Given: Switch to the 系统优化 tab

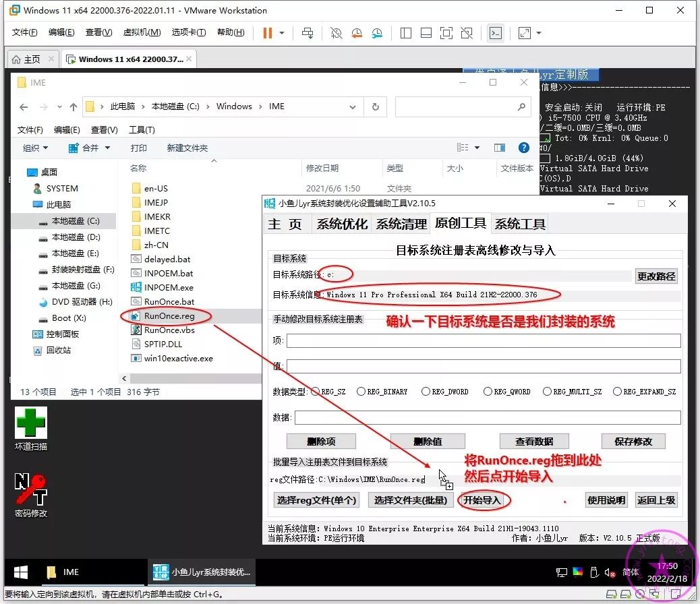Looking at the screenshot, I should (342, 224).
